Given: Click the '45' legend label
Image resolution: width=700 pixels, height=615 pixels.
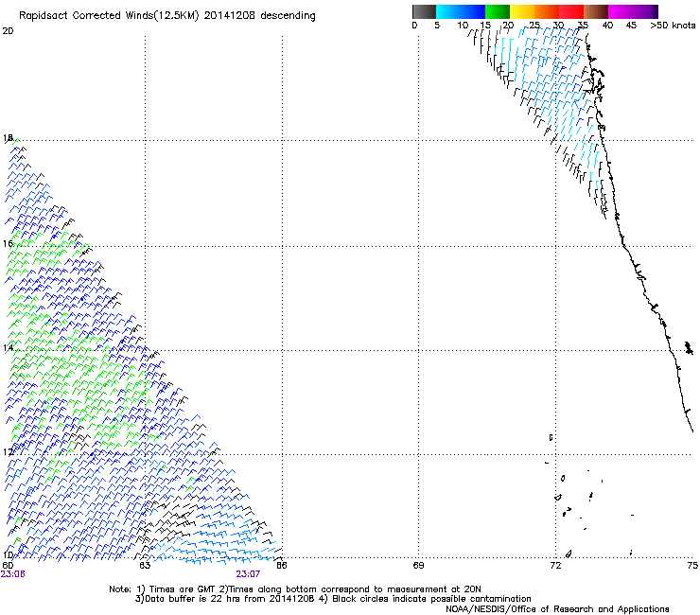Looking at the screenshot, I should [631, 26].
